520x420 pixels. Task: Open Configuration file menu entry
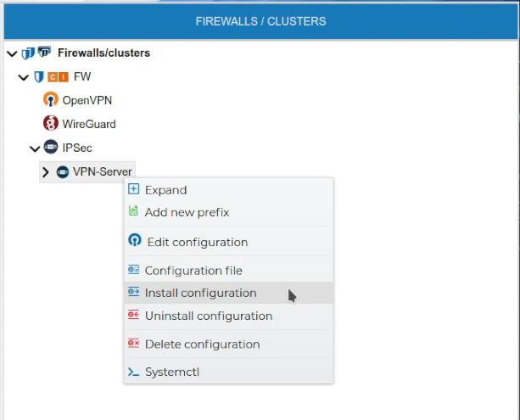tap(193, 271)
